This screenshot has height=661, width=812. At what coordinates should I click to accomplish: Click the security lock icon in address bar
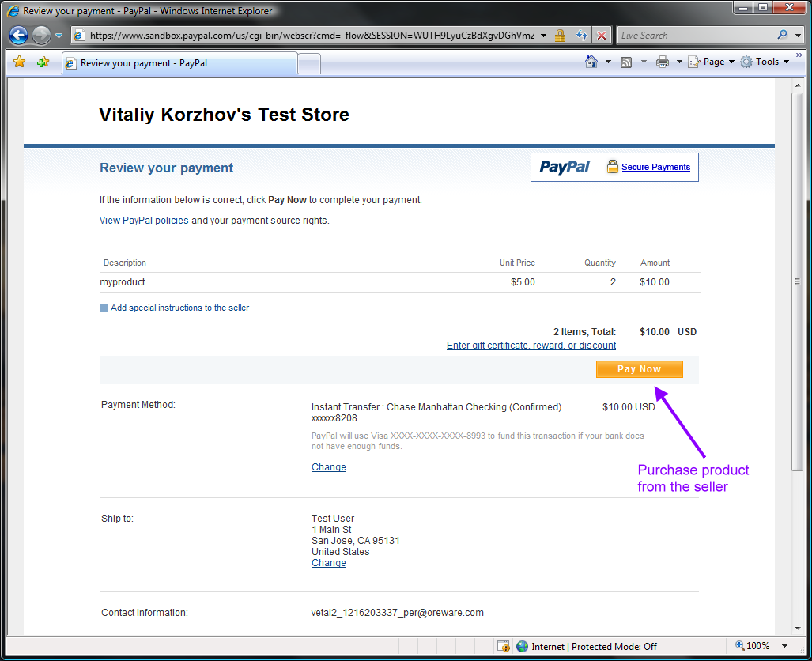pos(560,36)
